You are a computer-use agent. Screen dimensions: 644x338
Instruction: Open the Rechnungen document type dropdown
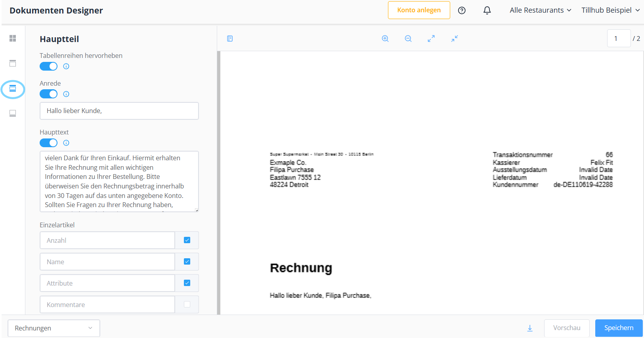[x=54, y=328]
